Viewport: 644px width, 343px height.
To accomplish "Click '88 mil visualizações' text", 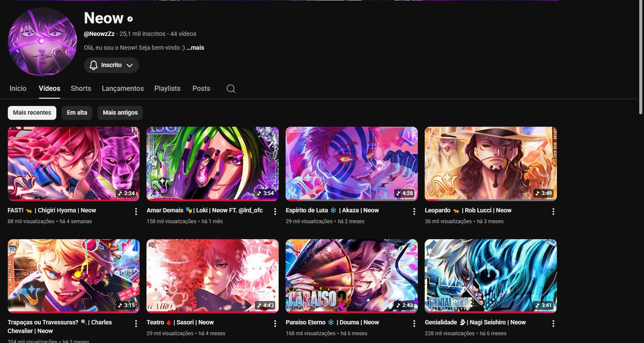I will (x=31, y=221).
